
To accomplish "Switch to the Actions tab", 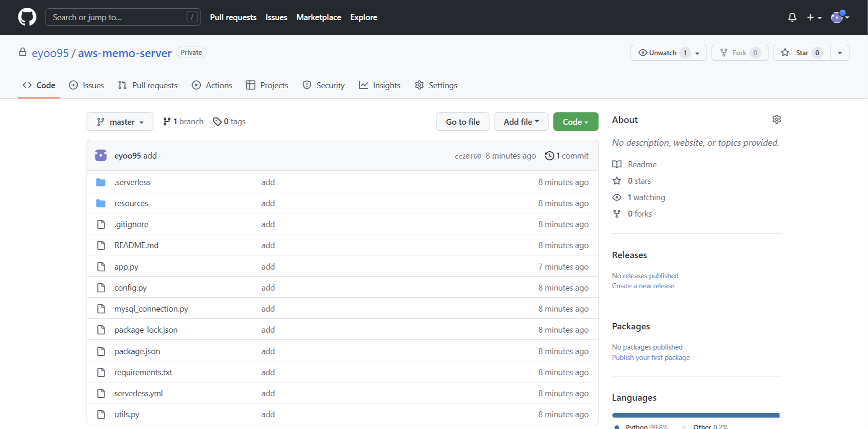I will point(212,85).
